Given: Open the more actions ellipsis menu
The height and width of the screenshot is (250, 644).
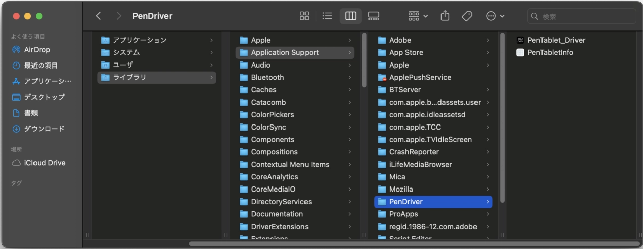Looking at the screenshot, I should pos(495,16).
